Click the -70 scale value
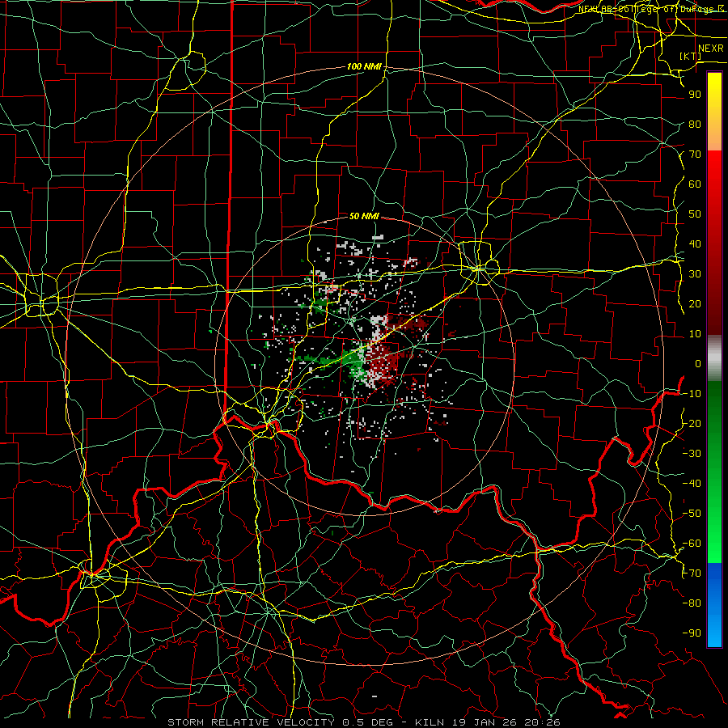728x728 pixels. pos(692,574)
